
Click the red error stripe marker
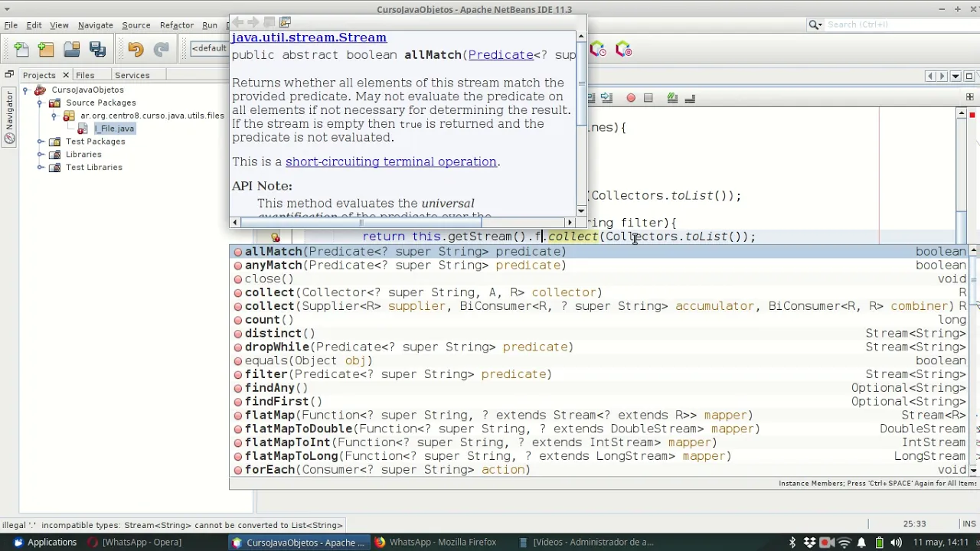pyautogui.click(x=972, y=115)
